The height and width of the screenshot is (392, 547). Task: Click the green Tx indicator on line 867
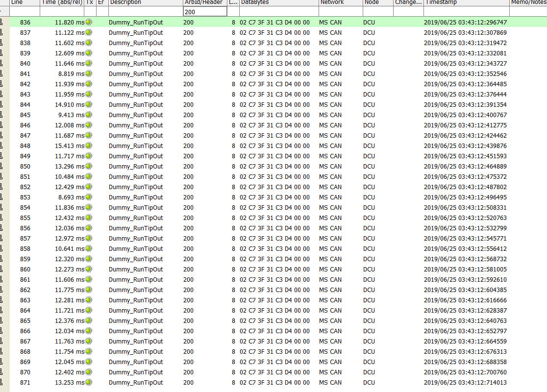coord(89,341)
